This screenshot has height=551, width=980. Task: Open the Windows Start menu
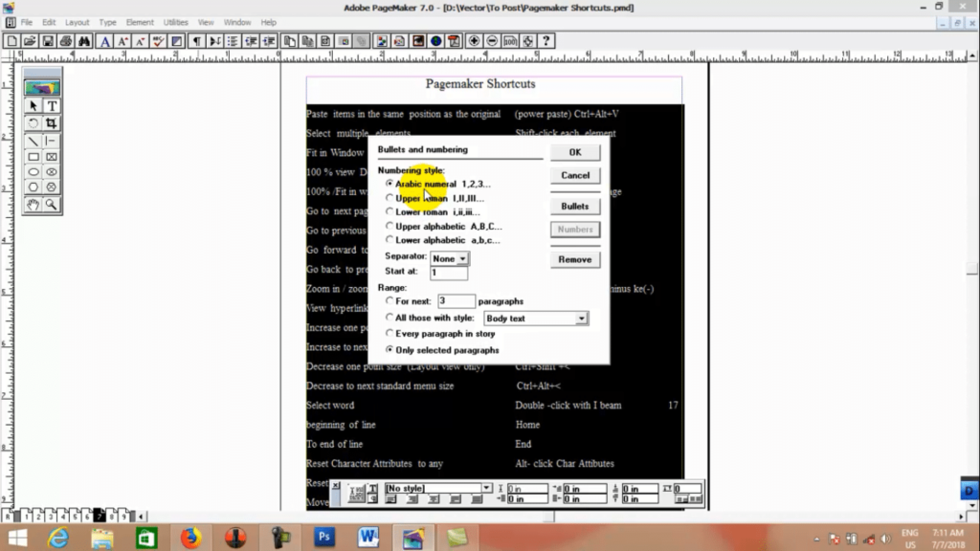click(17, 538)
